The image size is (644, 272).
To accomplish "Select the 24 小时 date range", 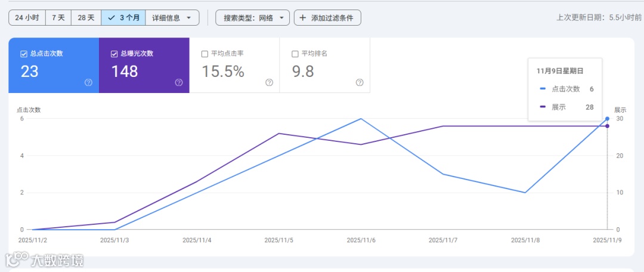I will [x=27, y=18].
